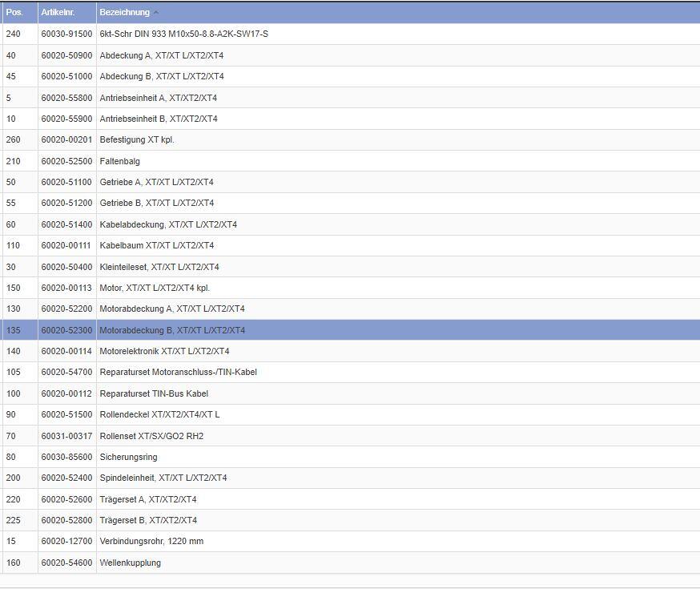Click the sort arrow beside Bezeichnung header
This screenshot has width=700, height=589.
[x=156, y=13]
